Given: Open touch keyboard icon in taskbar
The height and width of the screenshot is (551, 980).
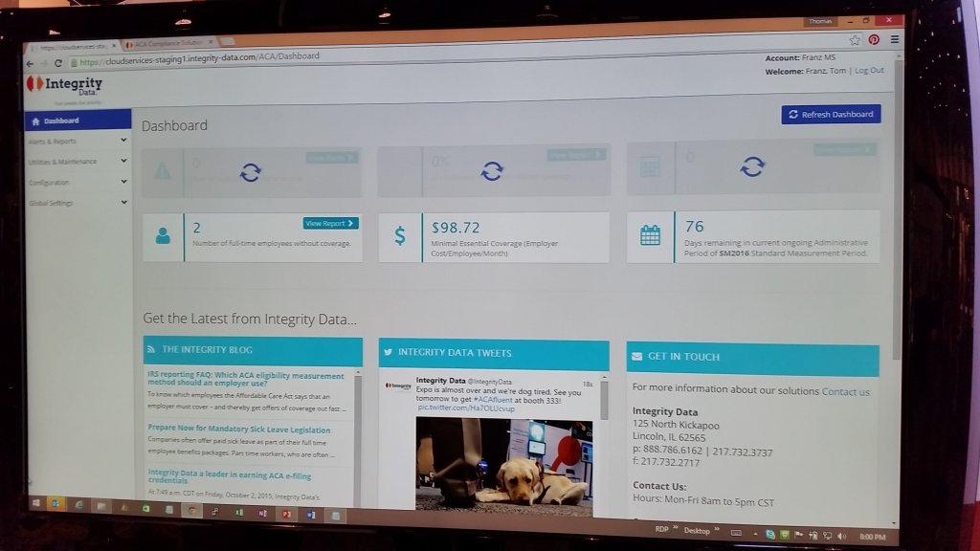Looking at the screenshot, I should pos(736,534).
